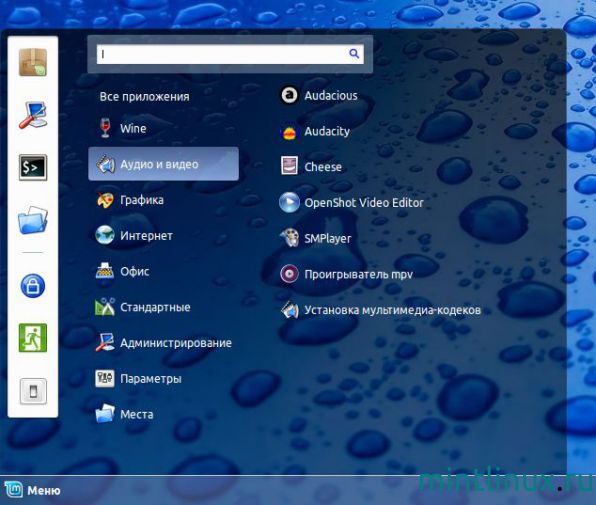
Task: Click the Audacity app icon
Action: point(289,132)
